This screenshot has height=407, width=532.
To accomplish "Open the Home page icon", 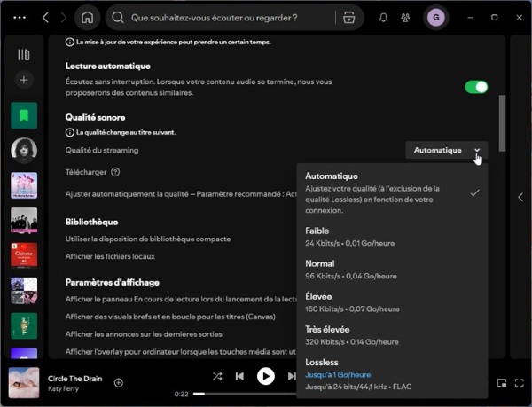I will [x=87, y=18].
